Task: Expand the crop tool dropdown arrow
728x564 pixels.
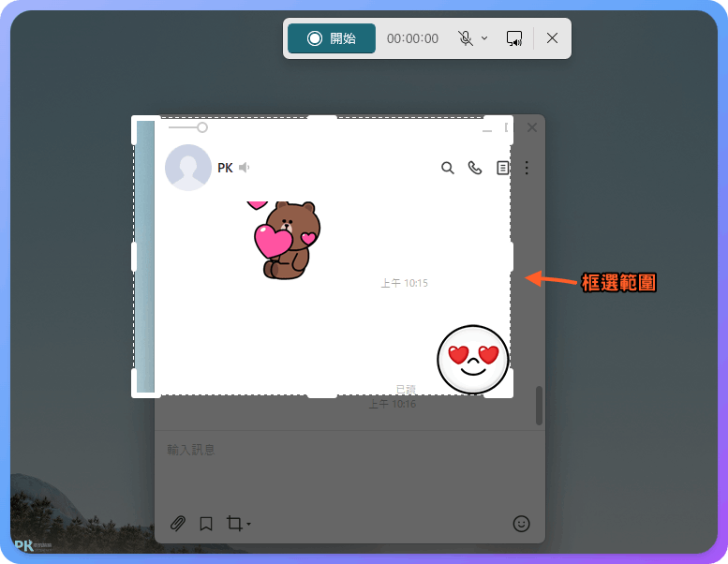Action: (249, 524)
